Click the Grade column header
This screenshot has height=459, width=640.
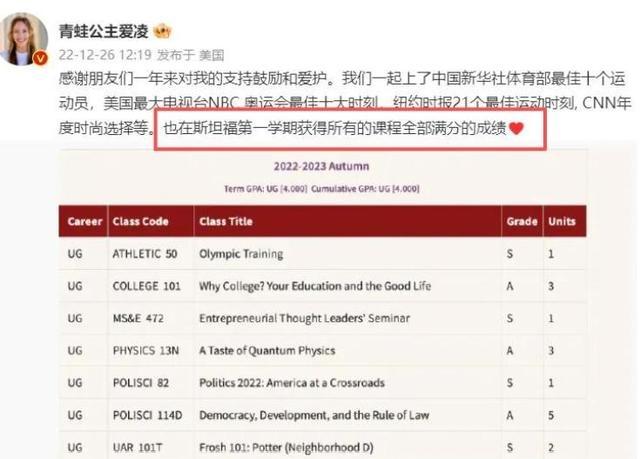[522, 221]
